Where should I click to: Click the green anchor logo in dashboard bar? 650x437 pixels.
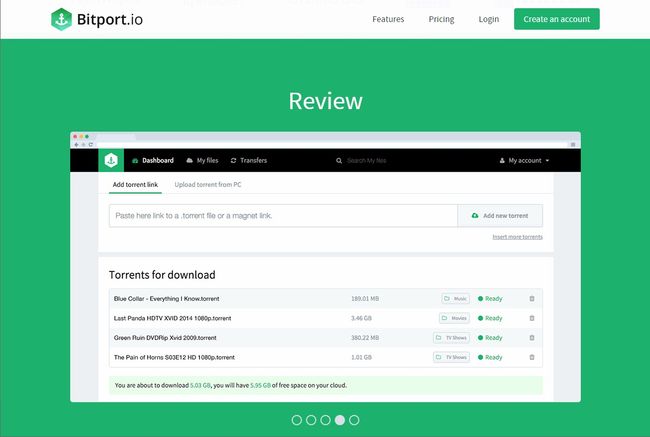click(111, 160)
